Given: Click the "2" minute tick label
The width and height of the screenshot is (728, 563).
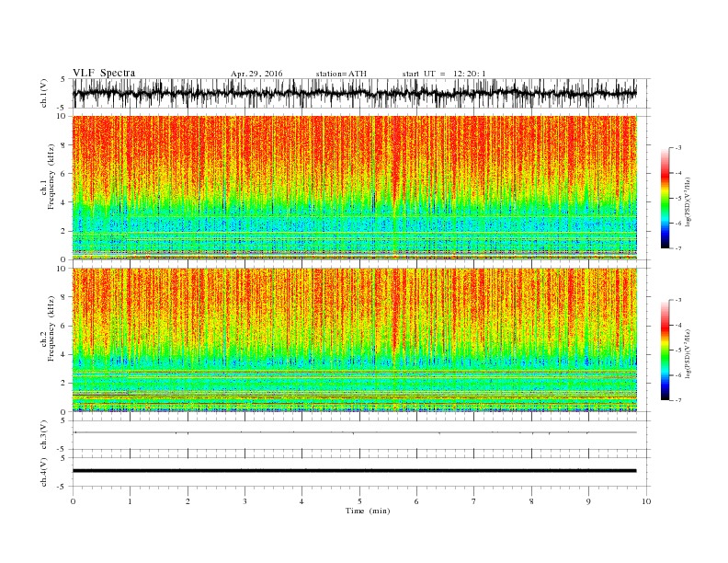Looking at the screenshot, I should tap(188, 501).
